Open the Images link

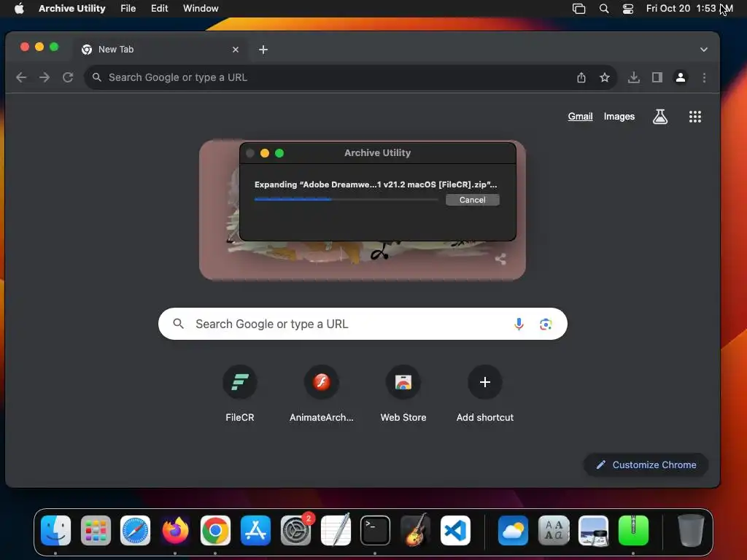pyautogui.click(x=619, y=116)
